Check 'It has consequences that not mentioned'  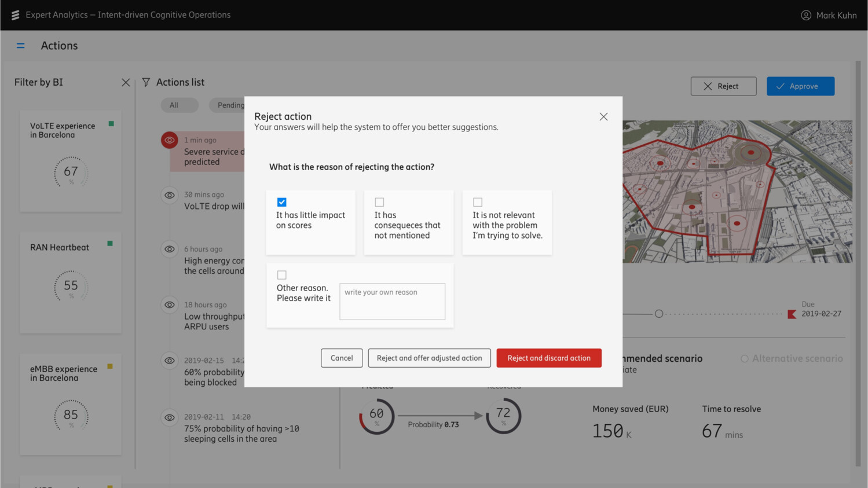(x=379, y=202)
